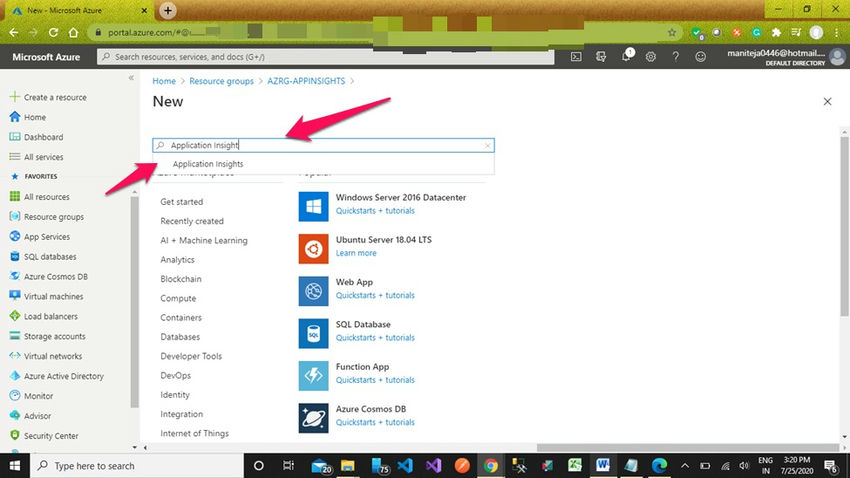Open Resource groups in the sidebar
850x478 pixels.
(x=47, y=217)
